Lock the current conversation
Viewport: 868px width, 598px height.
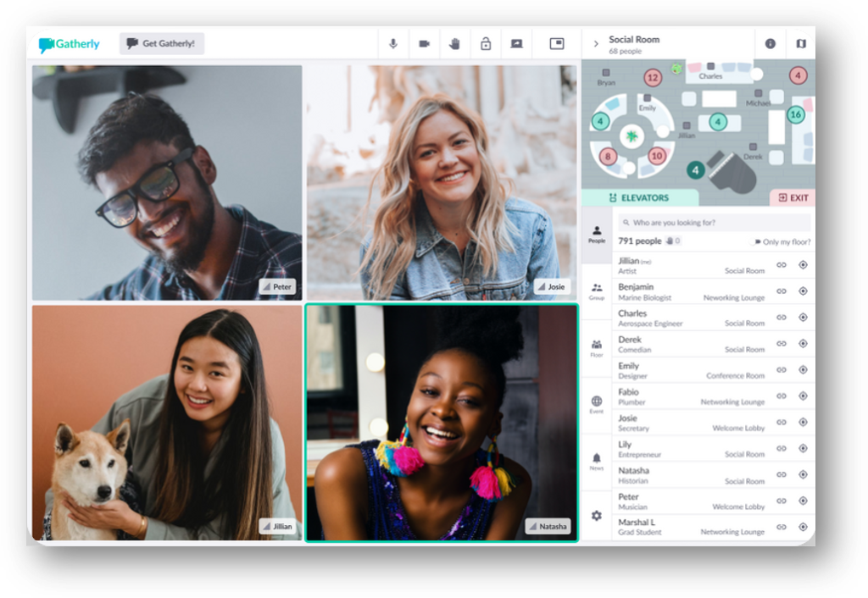(x=485, y=43)
